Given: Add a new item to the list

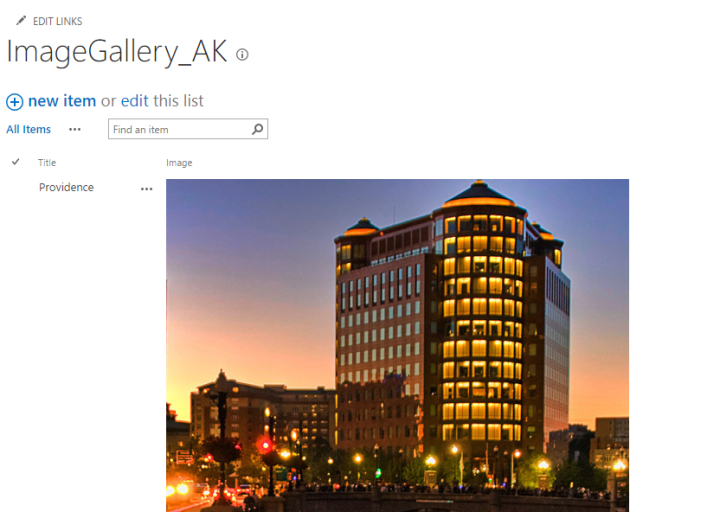Looking at the screenshot, I should (x=62, y=101).
